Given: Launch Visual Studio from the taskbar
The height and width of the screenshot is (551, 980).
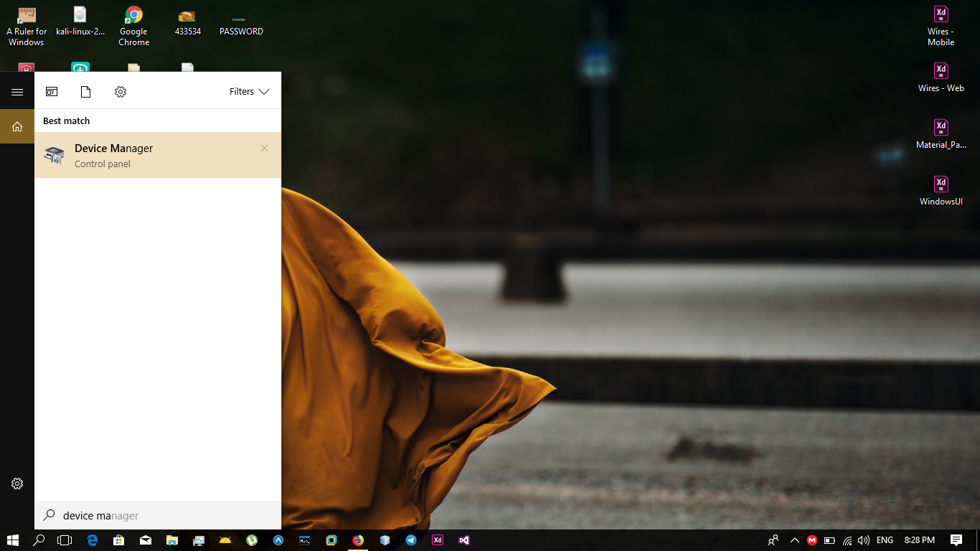Looking at the screenshot, I should (464, 540).
